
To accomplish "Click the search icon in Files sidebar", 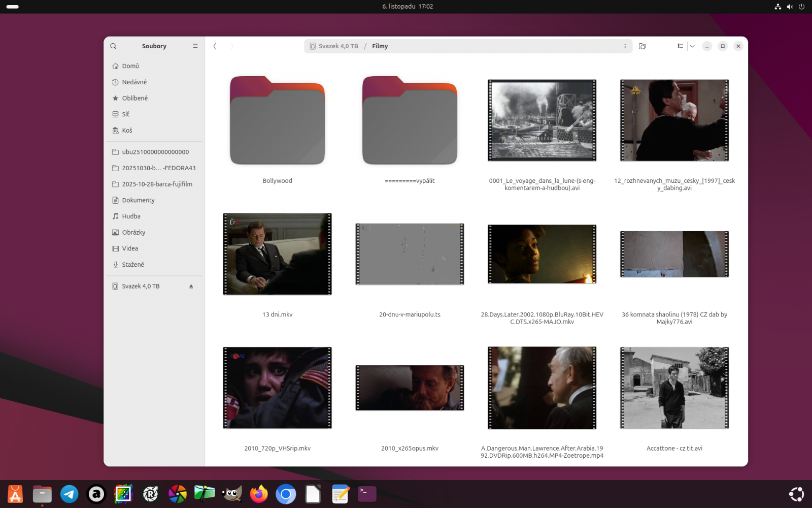I will (113, 46).
